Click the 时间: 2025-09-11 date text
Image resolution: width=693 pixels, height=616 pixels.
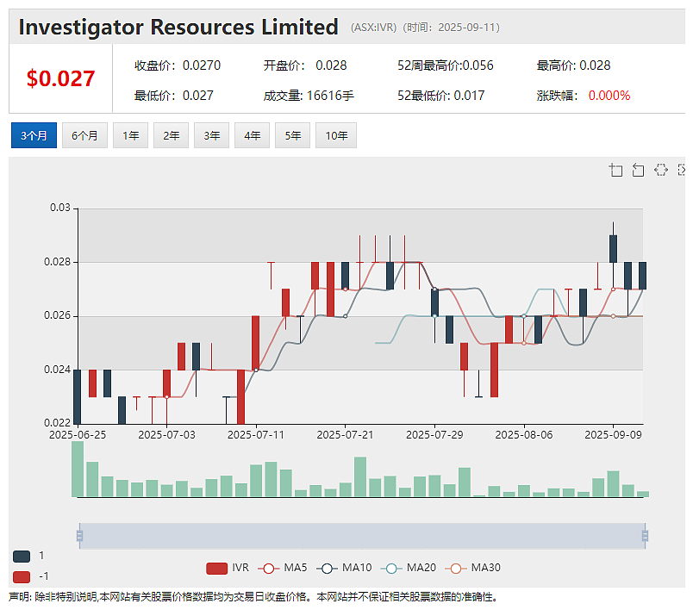(x=452, y=28)
